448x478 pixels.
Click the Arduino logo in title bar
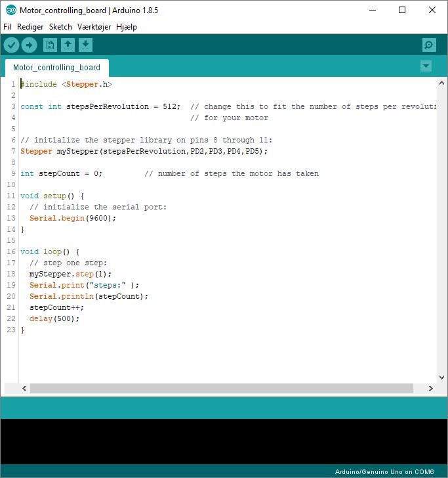pyautogui.click(x=11, y=10)
